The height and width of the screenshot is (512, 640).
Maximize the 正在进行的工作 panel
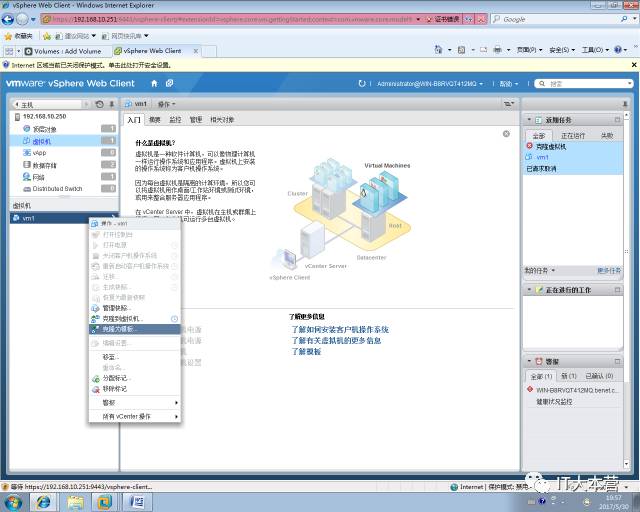click(x=617, y=289)
